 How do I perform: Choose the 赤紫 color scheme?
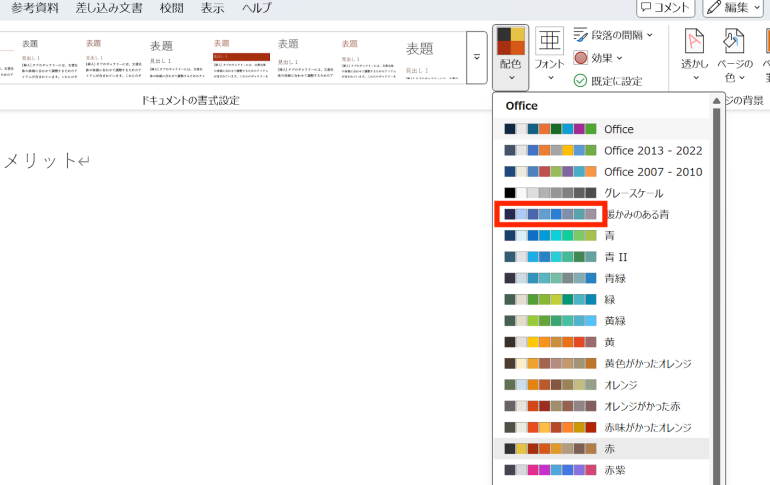(602, 470)
